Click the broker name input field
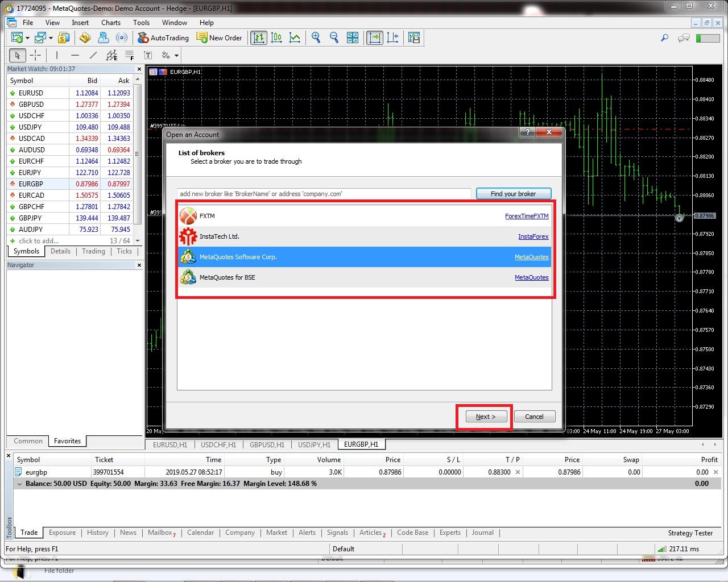 tap(324, 194)
